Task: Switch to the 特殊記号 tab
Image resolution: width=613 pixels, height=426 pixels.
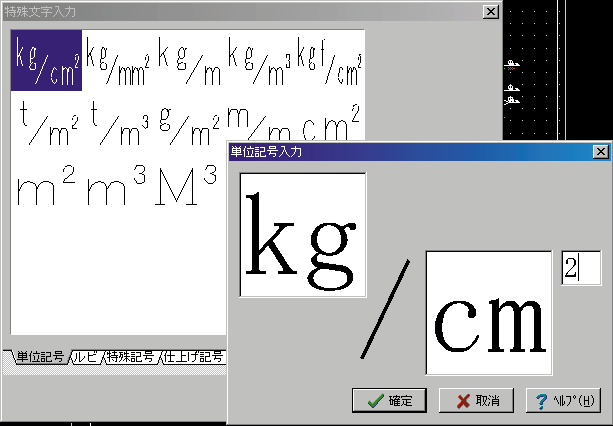Action: (130, 357)
